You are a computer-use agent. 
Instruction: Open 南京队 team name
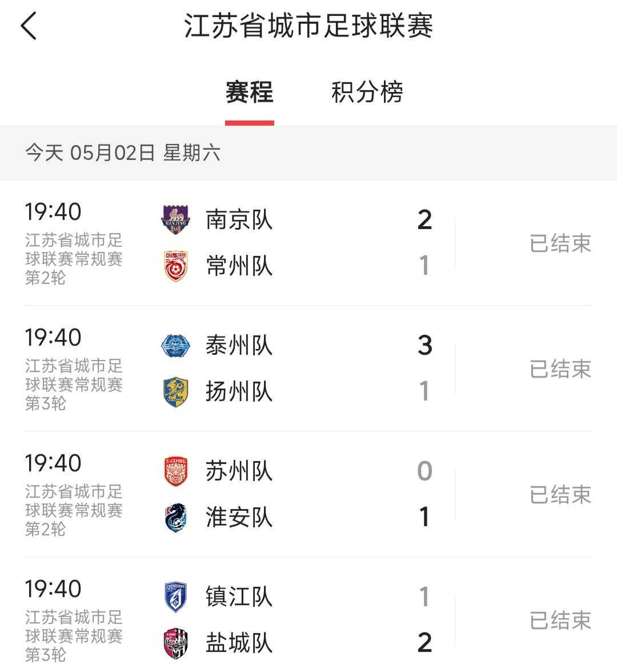(x=239, y=219)
